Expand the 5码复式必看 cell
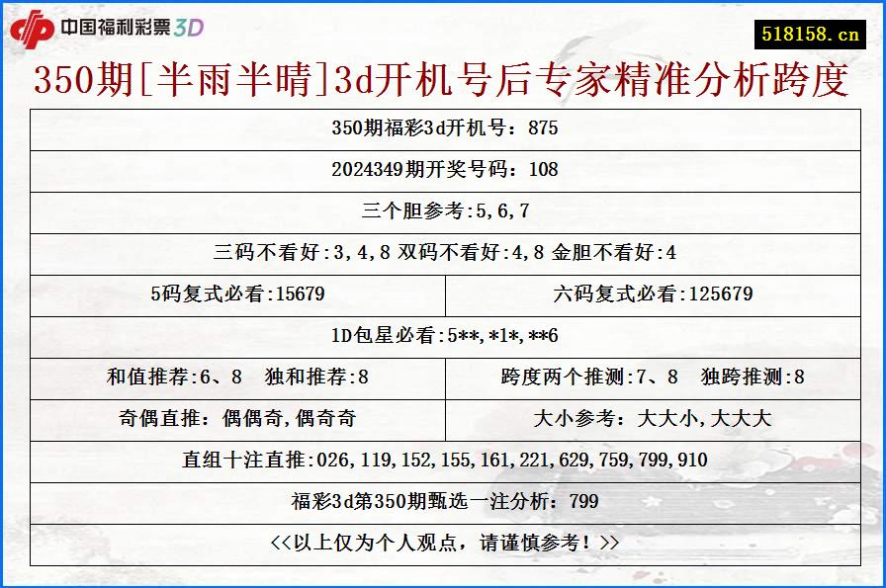Viewport: 886px width, 588px height. coord(237,294)
